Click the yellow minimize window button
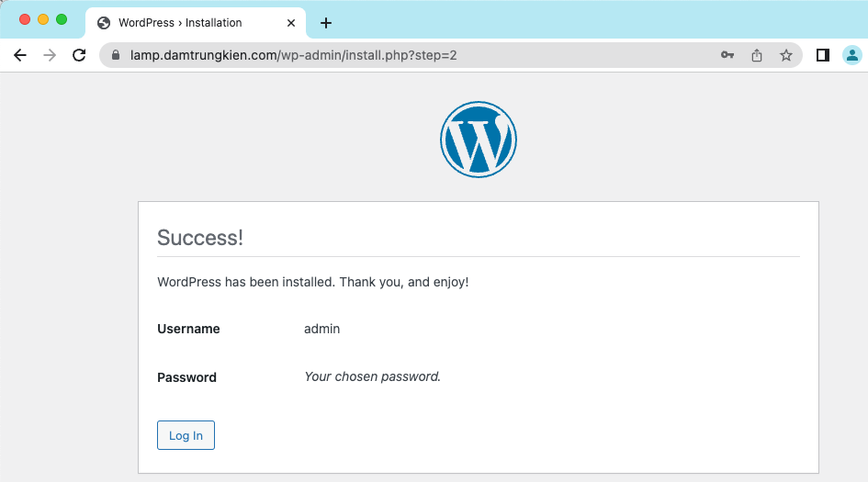The width and height of the screenshot is (868, 482). 43,19
